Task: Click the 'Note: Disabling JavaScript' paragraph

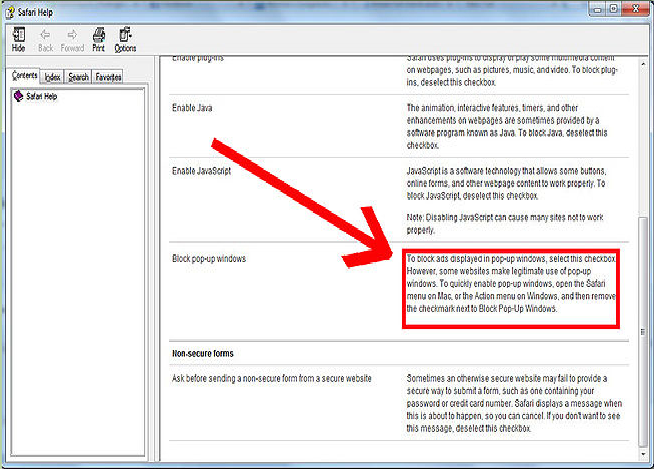Action: [505, 224]
